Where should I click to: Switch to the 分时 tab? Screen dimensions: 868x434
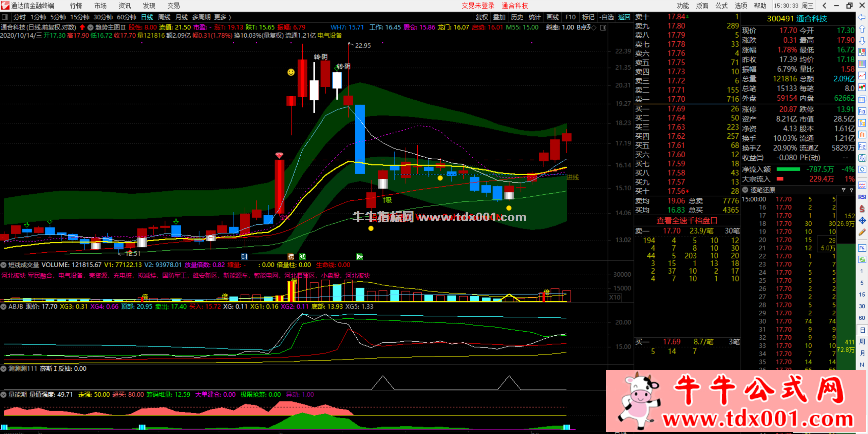click(x=20, y=17)
